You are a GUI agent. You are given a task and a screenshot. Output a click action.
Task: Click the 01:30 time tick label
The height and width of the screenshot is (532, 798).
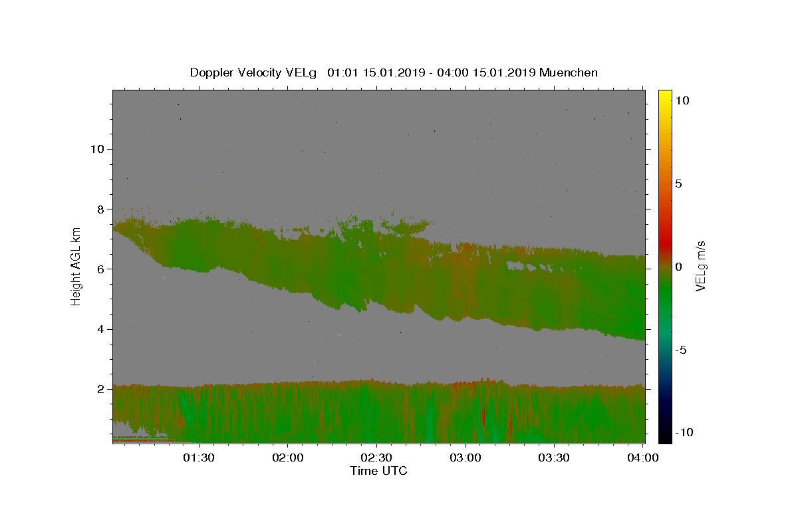[199, 458]
